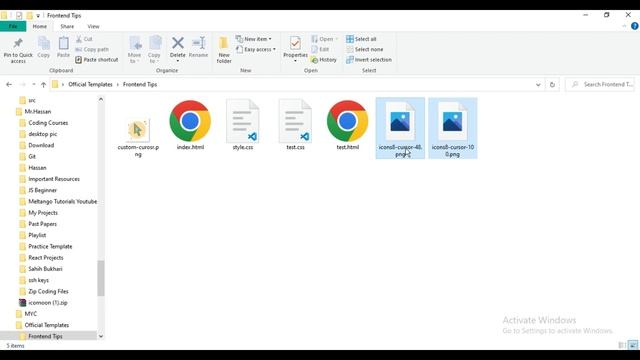The width and height of the screenshot is (640, 360).
Task: Open JS Beginner folder
Action: pyautogui.click(x=38, y=190)
